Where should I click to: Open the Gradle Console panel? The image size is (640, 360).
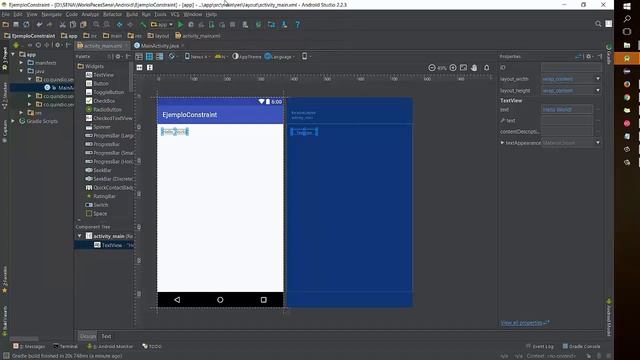coord(581,346)
